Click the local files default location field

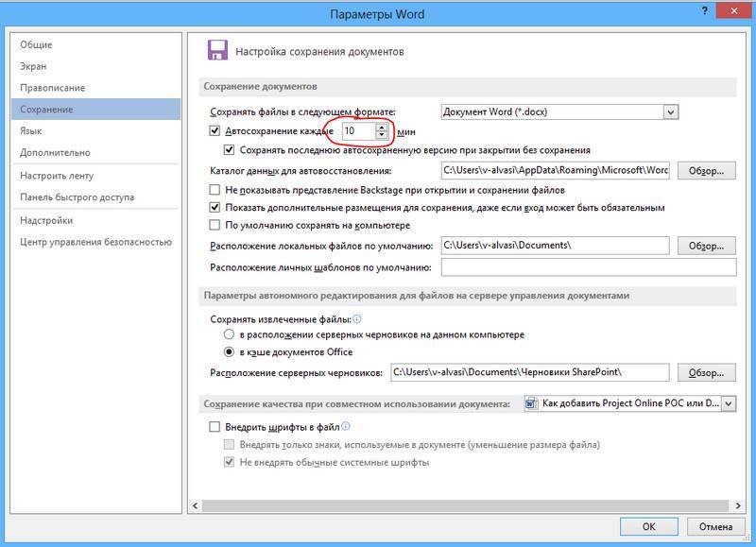coord(555,246)
